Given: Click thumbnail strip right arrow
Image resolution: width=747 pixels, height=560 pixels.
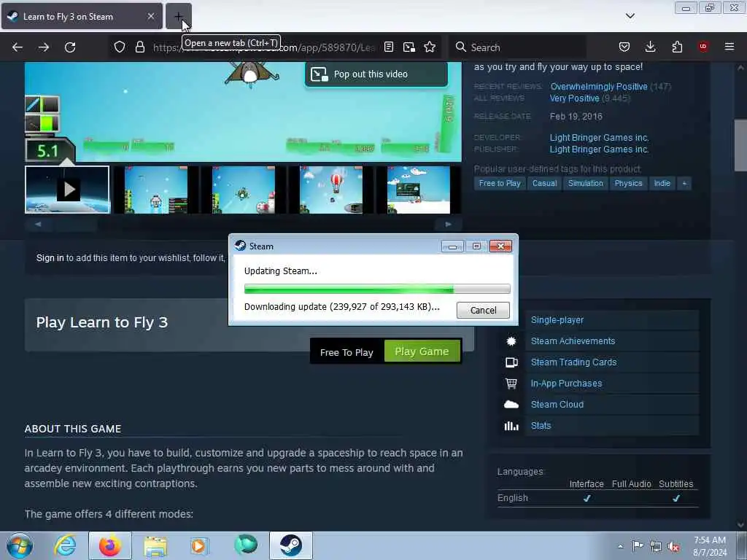Looking at the screenshot, I should pos(449,225).
